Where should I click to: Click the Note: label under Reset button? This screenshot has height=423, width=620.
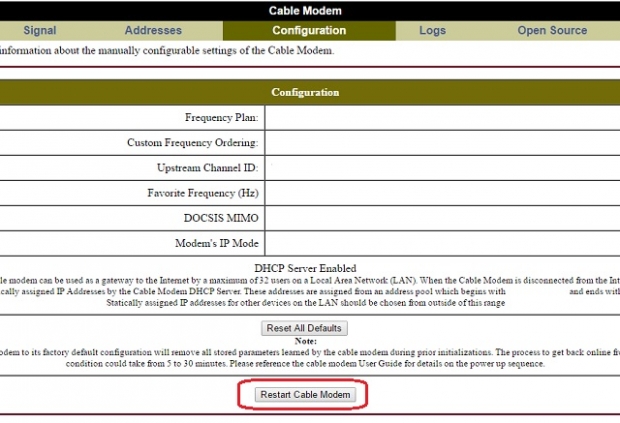point(306,341)
